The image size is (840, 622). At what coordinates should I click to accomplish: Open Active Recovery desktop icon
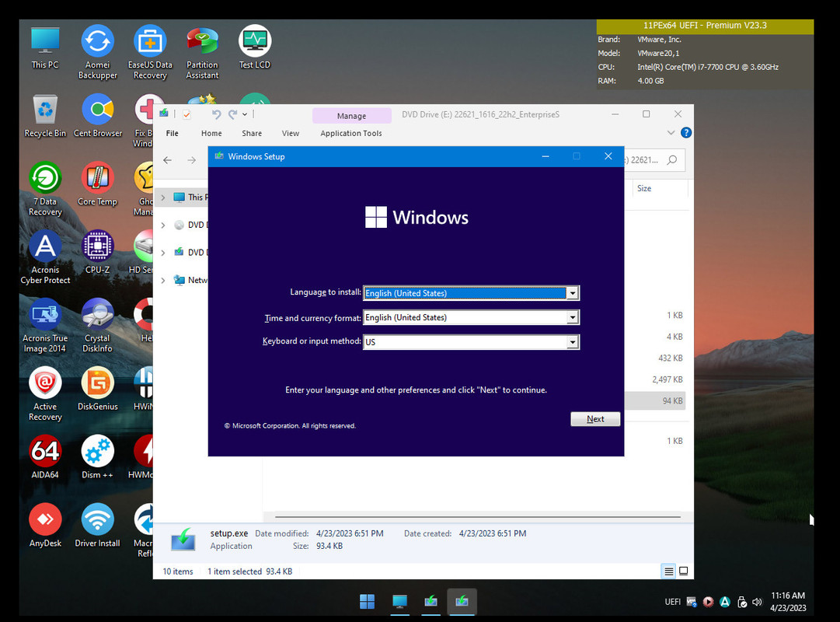click(x=45, y=394)
